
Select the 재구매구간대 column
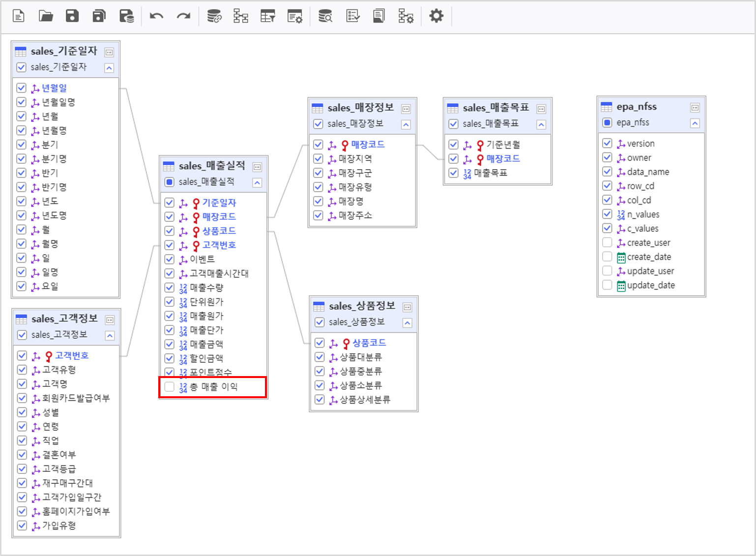[x=68, y=483]
